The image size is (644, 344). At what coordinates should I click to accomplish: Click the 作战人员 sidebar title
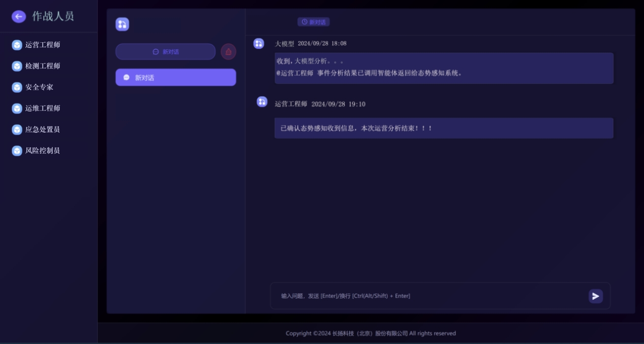(x=53, y=16)
